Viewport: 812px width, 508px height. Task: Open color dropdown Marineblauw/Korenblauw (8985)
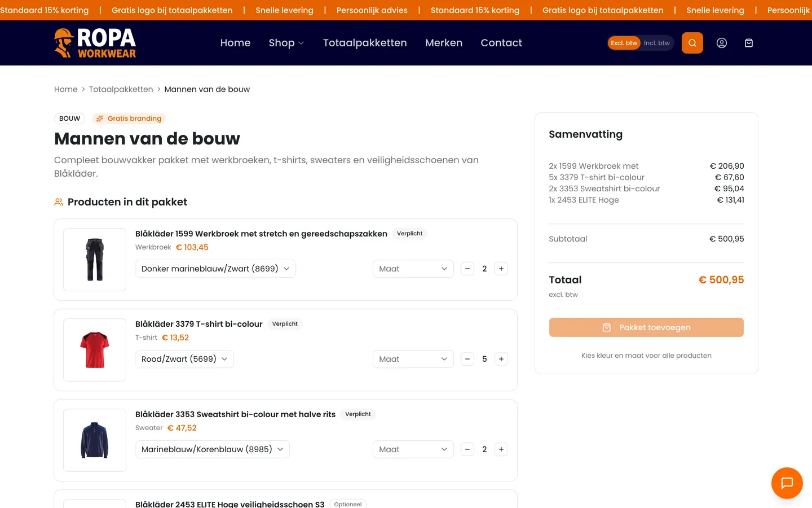point(213,449)
